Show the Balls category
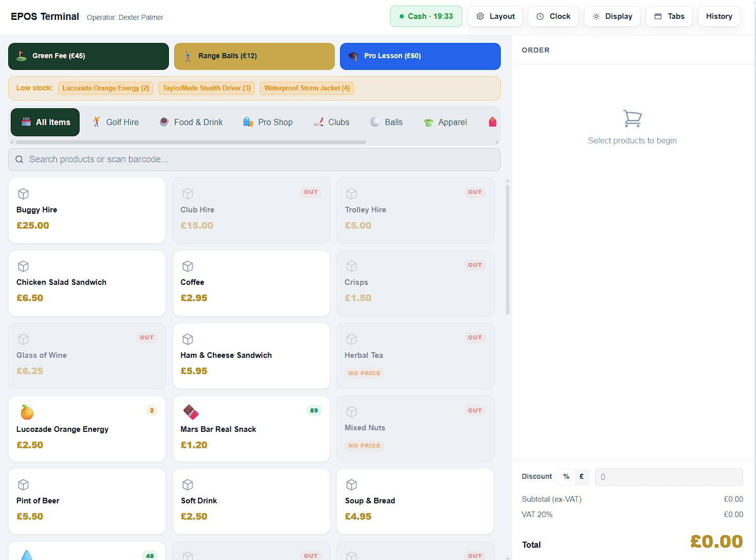The height and width of the screenshot is (560, 756). tap(386, 122)
